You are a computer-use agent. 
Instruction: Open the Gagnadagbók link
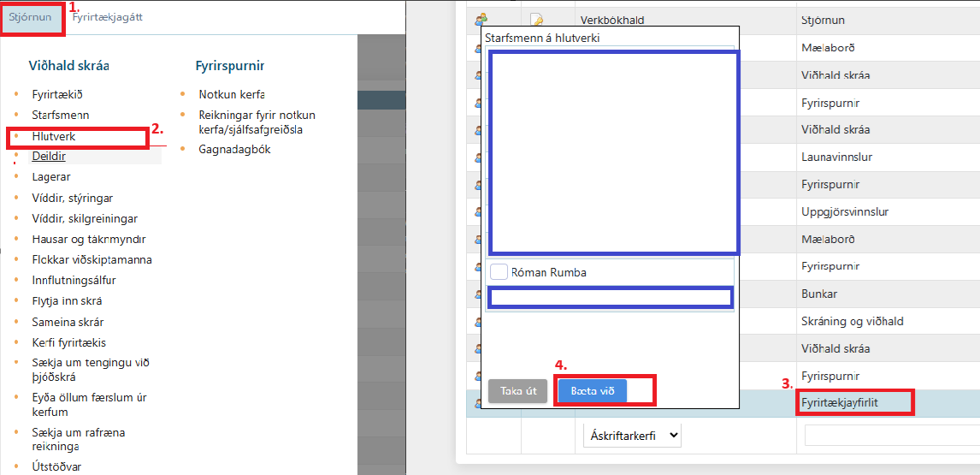pyautogui.click(x=234, y=149)
